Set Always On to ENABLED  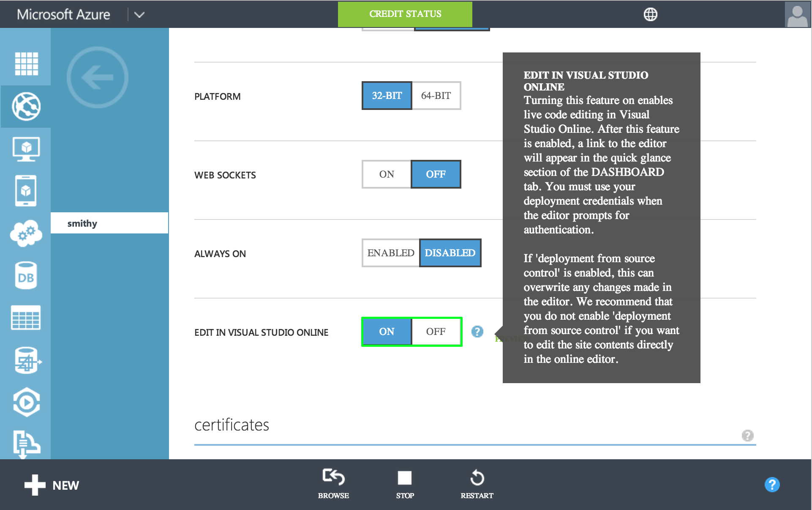click(x=390, y=253)
